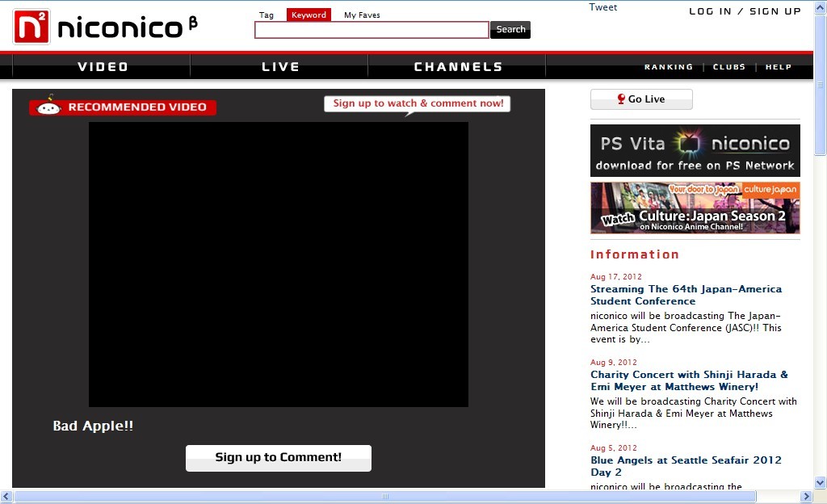
Task: Click the Log In / Sign Up link
Action: click(745, 11)
